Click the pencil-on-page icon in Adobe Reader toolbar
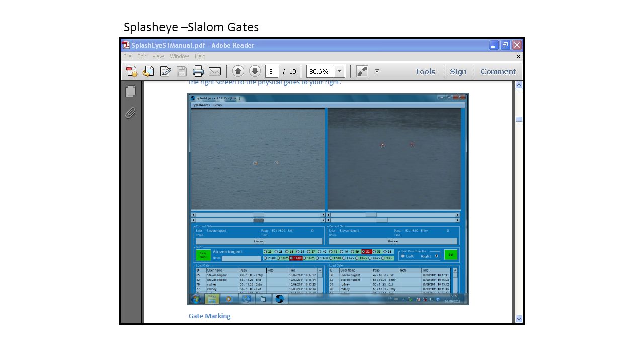The height and width of the screenshot is (362, 644). [166, 71]
